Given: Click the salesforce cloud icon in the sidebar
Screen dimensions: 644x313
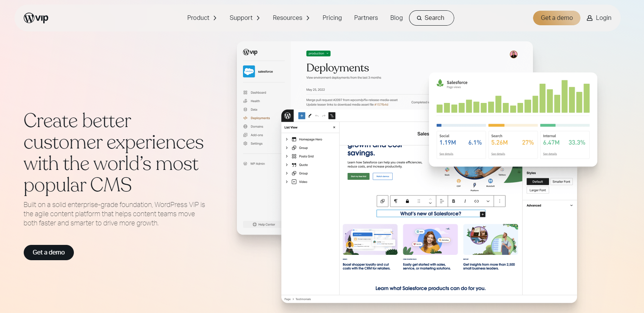Looking at the screenshot, I should [249, 72].
